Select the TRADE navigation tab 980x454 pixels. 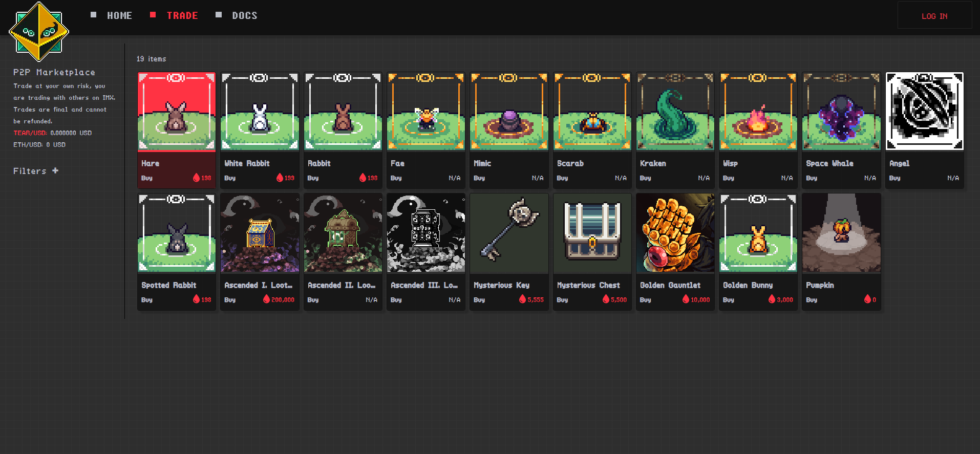(182, 16)
